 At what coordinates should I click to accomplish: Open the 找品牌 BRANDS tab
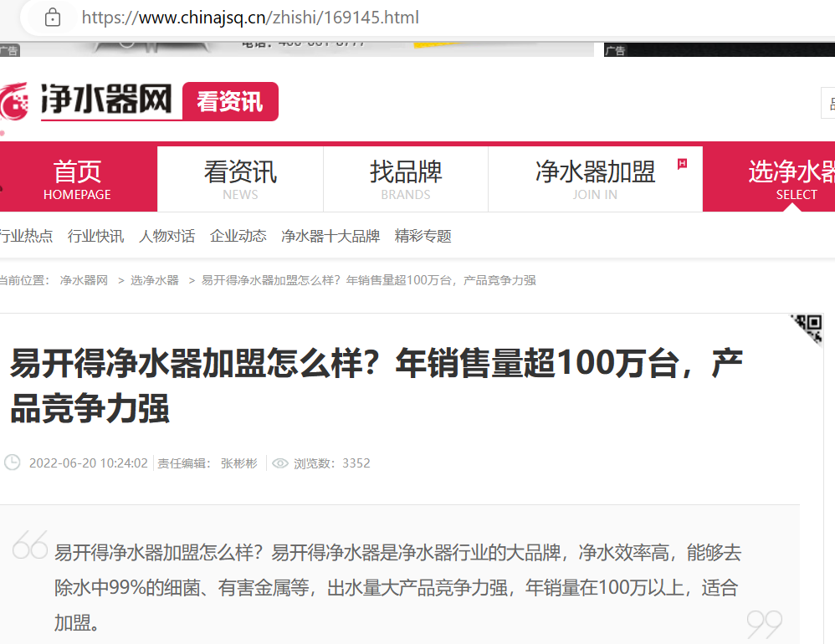(x=406, y=179)
